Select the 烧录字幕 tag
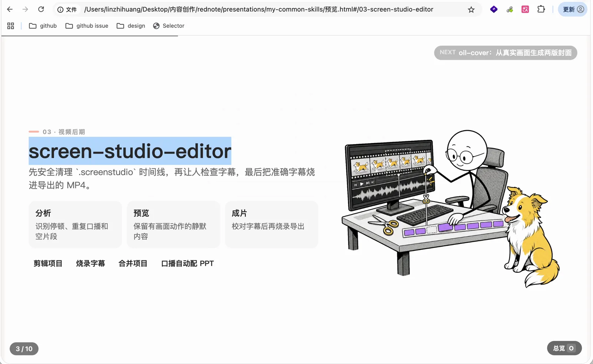The image size is (593, 364). (90, 264)
